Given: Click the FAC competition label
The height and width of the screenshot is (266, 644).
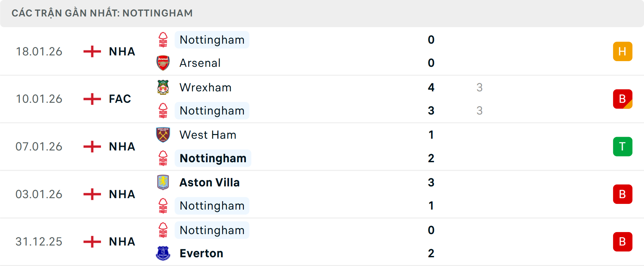Looking at the screenshot, I should [120, 99].
